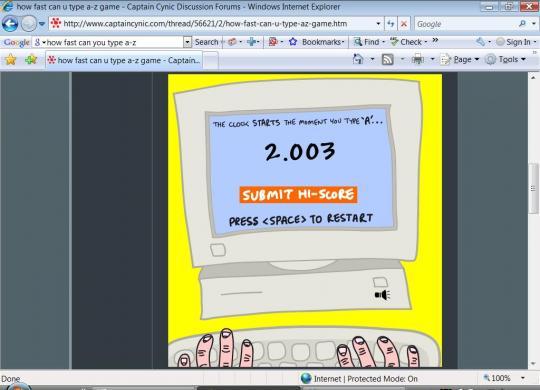Select the 'how fast can u type' tab
The image size is (540, 390).
pos(124,60)
